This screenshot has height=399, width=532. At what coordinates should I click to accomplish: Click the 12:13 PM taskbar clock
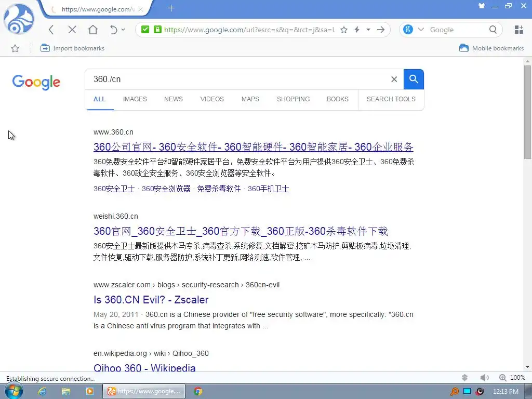506,392
